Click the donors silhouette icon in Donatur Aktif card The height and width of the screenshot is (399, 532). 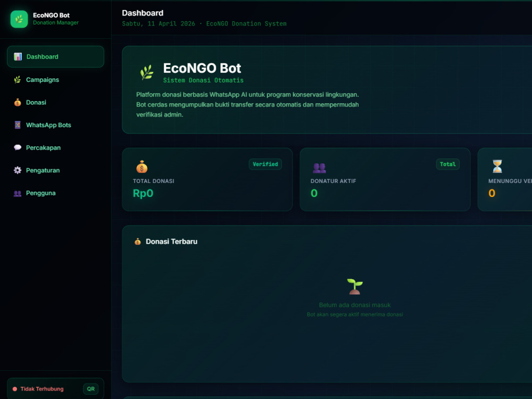[319, 168]
